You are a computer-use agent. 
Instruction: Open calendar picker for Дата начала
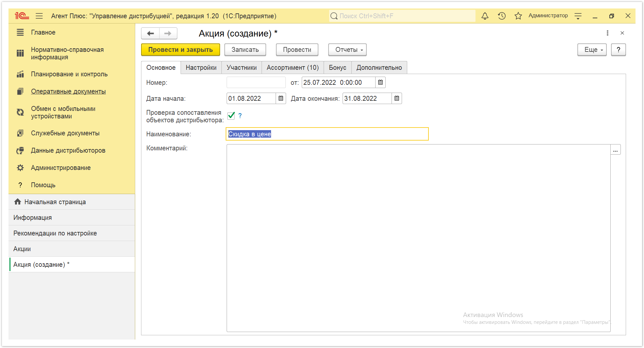pyautogui.click(x=281, y=98)
